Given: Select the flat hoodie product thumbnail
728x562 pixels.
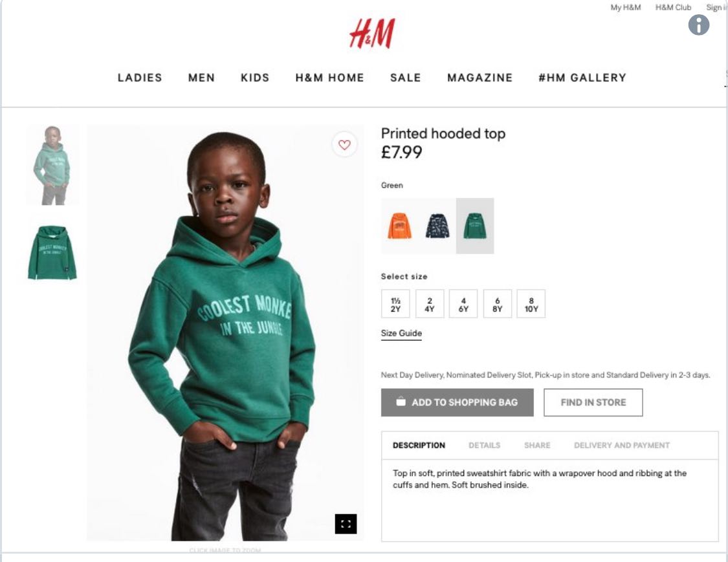Looking at the screenshot, I should (x=52, y=252).
